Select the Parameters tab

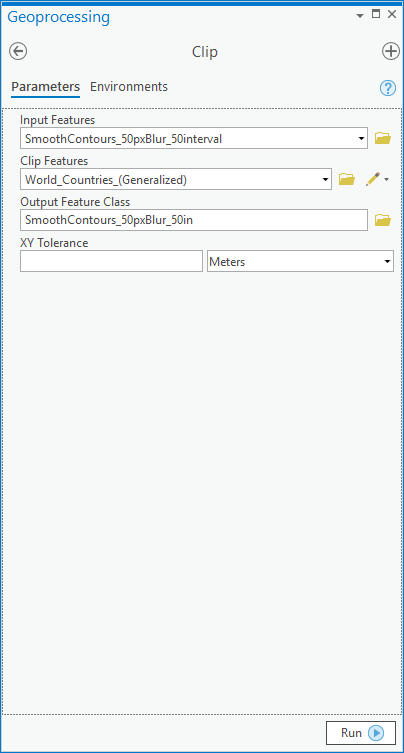(46, 87)
